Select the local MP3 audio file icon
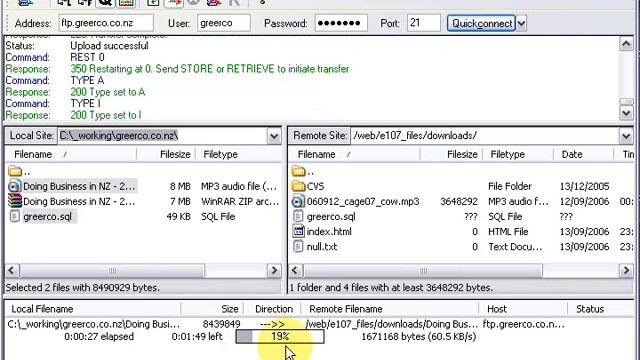This screenshot has height=360, width=640. coord(15,187)
